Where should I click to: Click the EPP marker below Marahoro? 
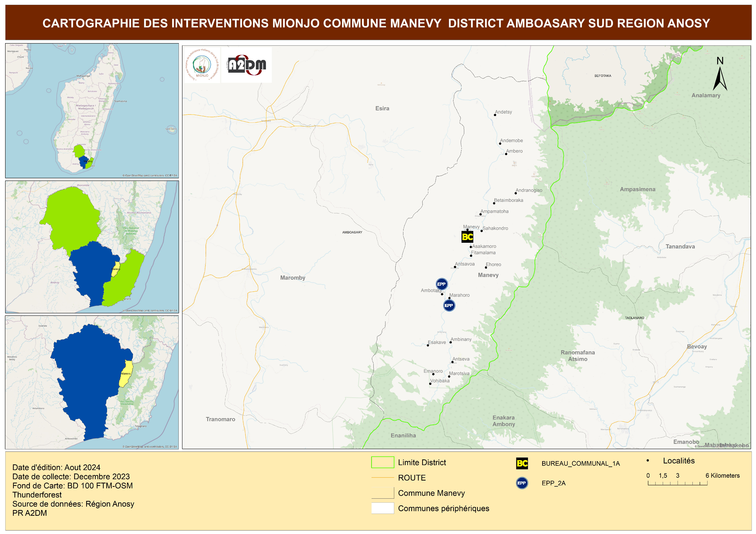click(449, 306)
